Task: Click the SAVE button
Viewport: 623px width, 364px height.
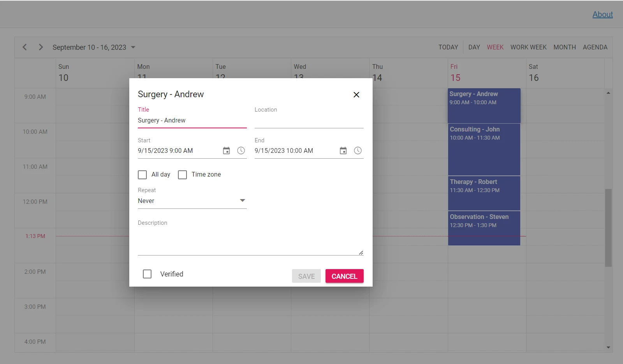Action: (x=306, y=276)
